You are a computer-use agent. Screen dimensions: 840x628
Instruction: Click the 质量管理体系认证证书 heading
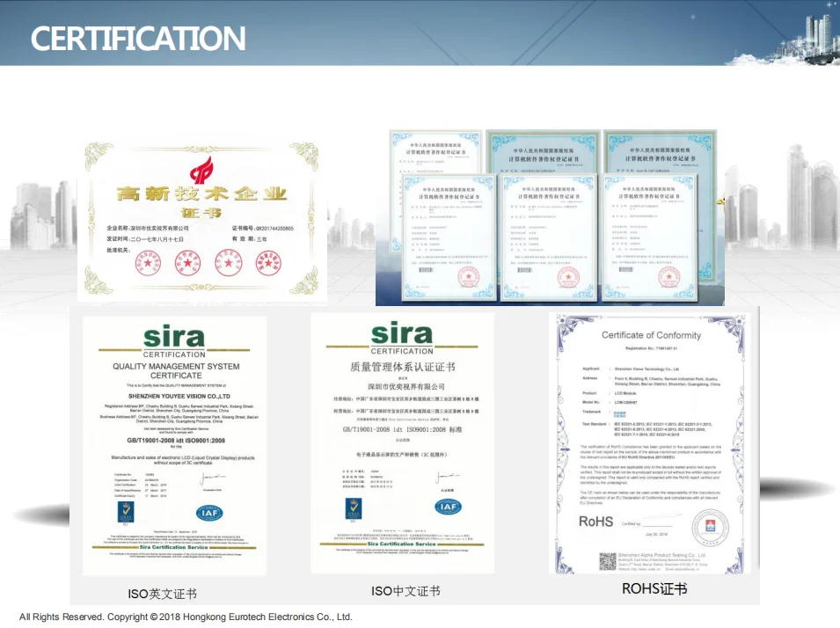[x=401, y=369]
